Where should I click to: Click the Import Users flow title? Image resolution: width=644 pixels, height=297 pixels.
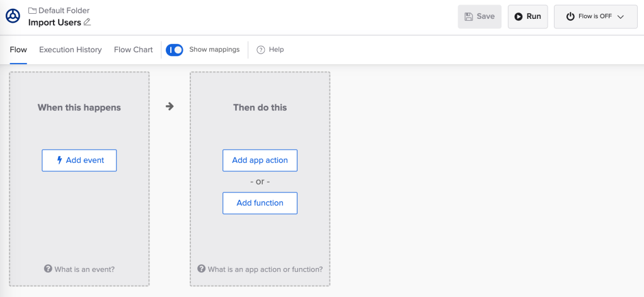click(54, 23)
